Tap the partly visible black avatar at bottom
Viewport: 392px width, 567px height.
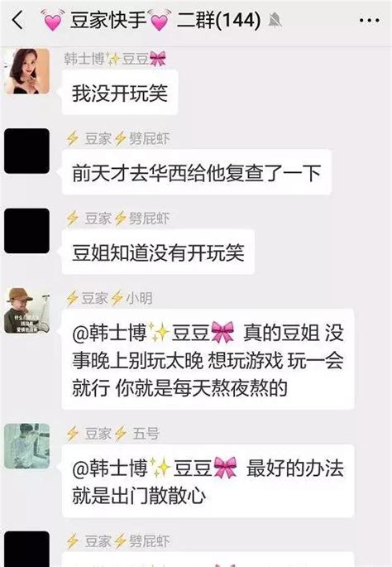click(x=26, y=549)
